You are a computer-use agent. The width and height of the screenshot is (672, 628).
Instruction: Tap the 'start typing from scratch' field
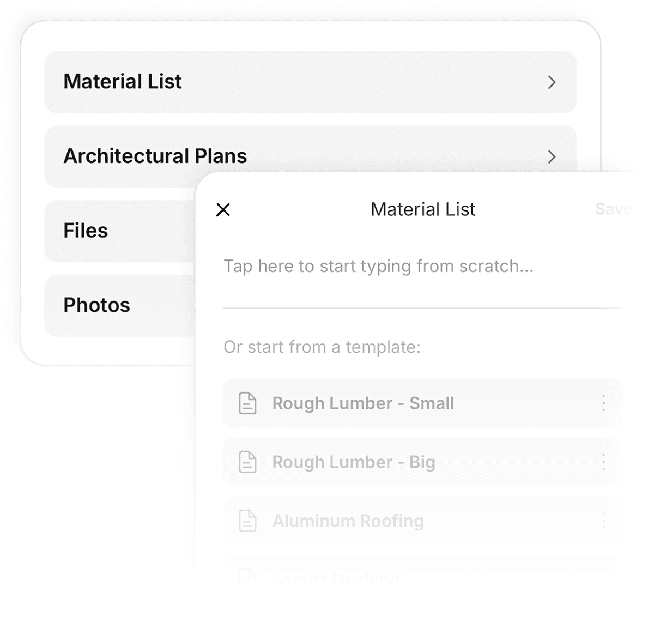point(378,267)
